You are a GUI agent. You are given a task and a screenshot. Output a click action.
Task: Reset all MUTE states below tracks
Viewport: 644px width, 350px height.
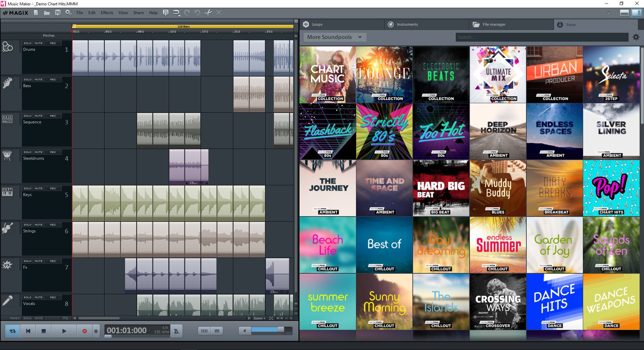(39, 318)
